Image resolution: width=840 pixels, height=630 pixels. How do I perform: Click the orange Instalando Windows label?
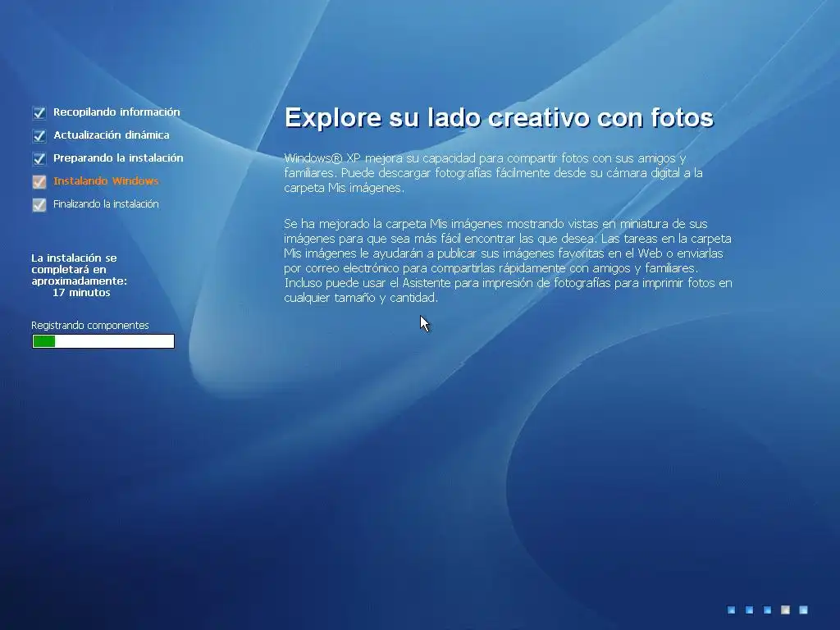(x=106, y=181)
